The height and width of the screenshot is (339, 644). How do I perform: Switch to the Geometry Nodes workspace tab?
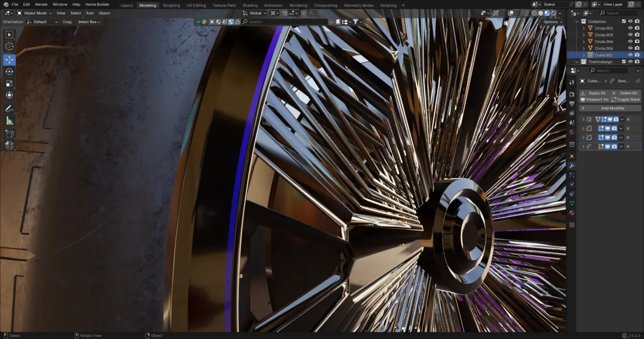(x=358, y=5)
